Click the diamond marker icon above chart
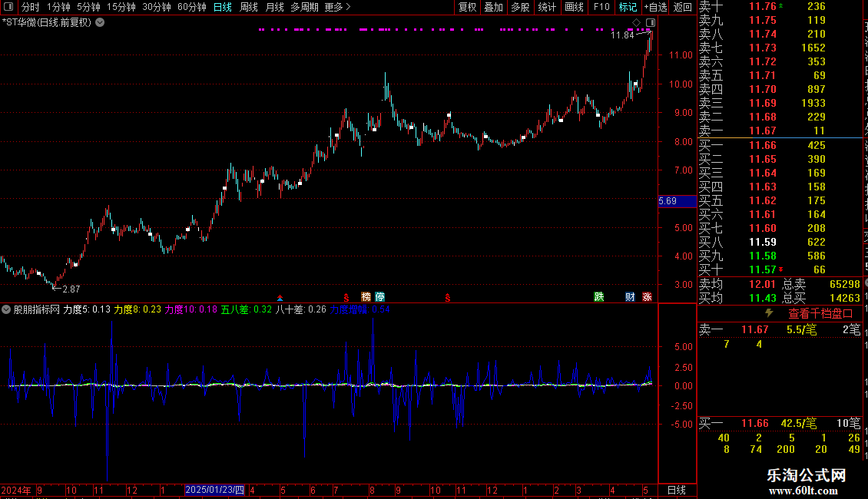Screen dimensions: 868x499 (x=637, y=23)
